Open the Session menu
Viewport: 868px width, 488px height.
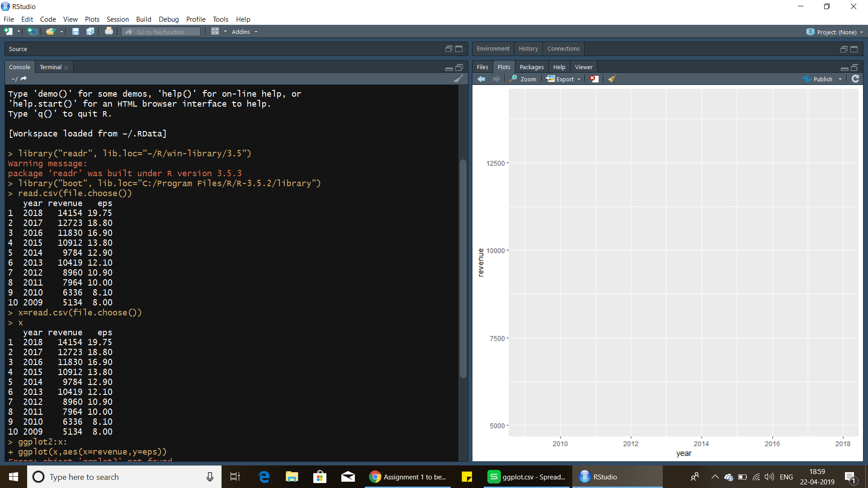[118, 19]
